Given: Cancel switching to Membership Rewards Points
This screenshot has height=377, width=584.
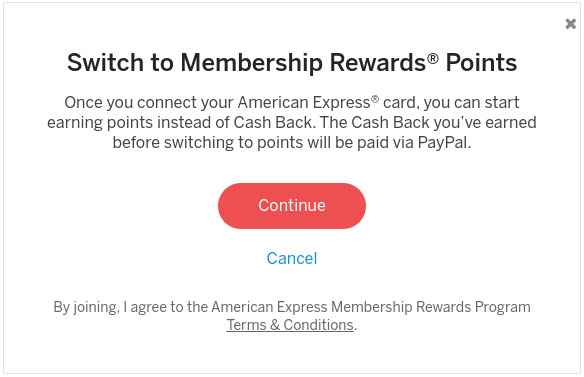Looking at the screenshot, I should pos(292,258).
